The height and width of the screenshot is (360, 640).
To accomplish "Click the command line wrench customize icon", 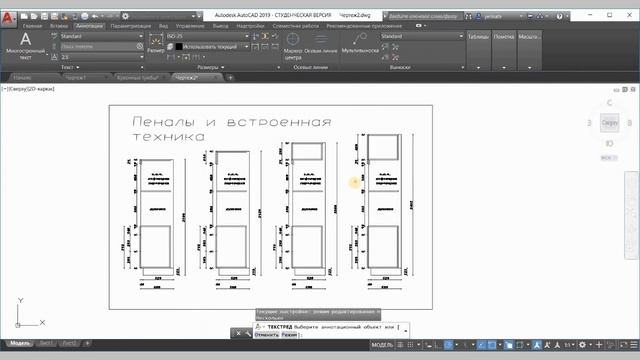I will coord(248,333).
